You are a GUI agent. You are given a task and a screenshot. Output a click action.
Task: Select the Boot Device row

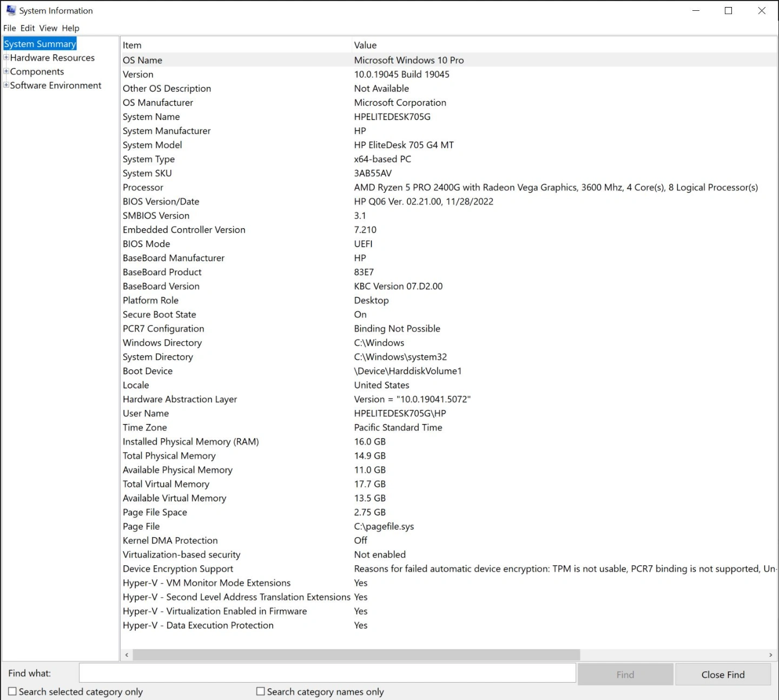click(449, 371)
